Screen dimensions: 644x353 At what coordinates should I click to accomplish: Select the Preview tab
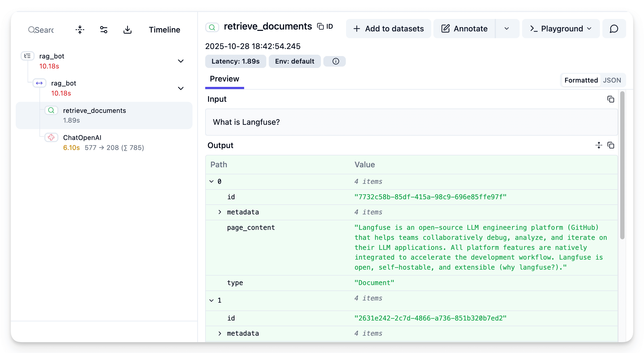224,79
